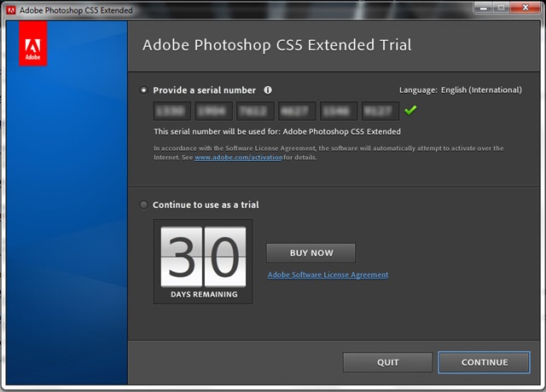The height and width of the screenshot is (392, 546).
Task: Click the Language: English (International) text
Action: click(x=461, y=90)
